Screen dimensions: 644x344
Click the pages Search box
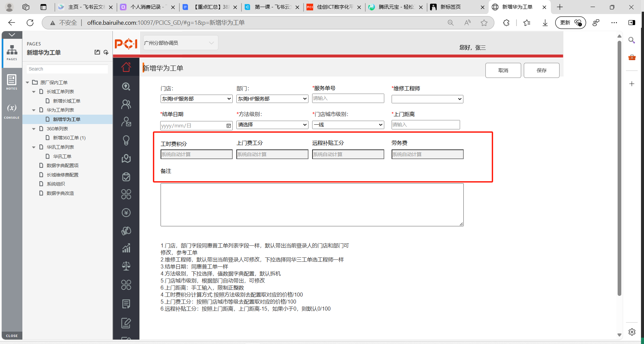point(67,69)
